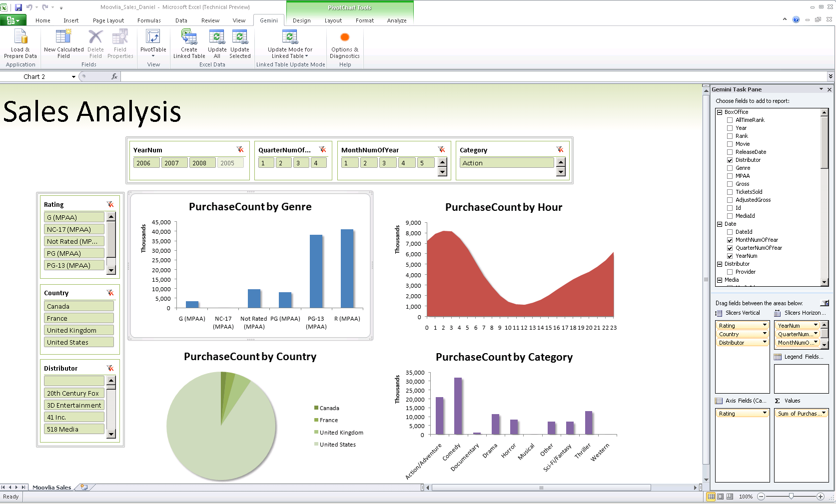836x504 pixels.
Task: Click the formula bar input
Action: tap(474, 76)
